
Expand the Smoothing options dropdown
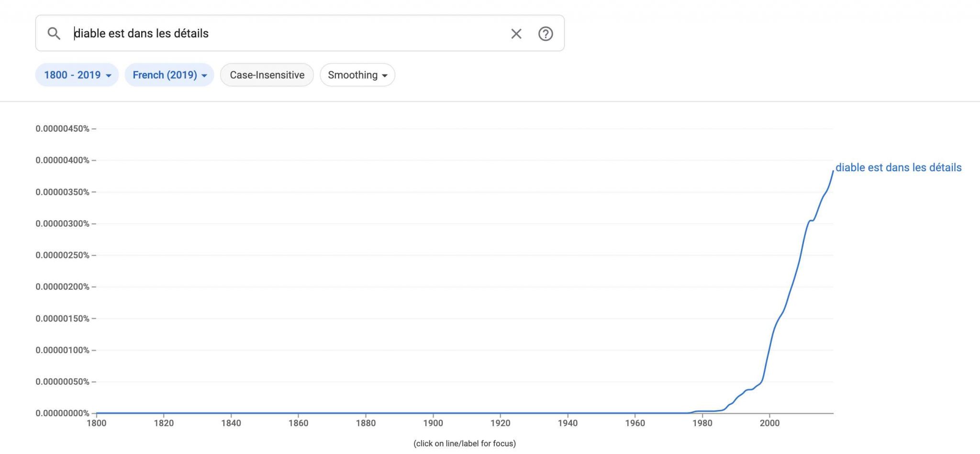pos(357,75)
